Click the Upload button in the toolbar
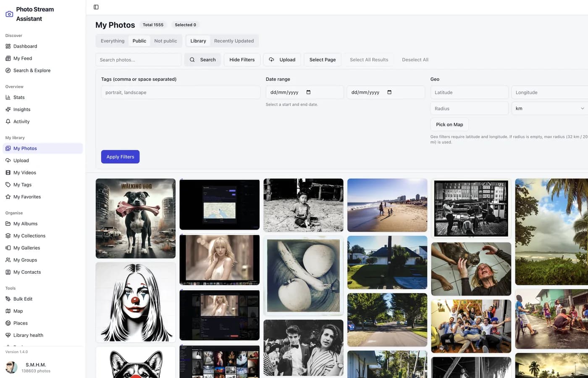 [282, 60]
